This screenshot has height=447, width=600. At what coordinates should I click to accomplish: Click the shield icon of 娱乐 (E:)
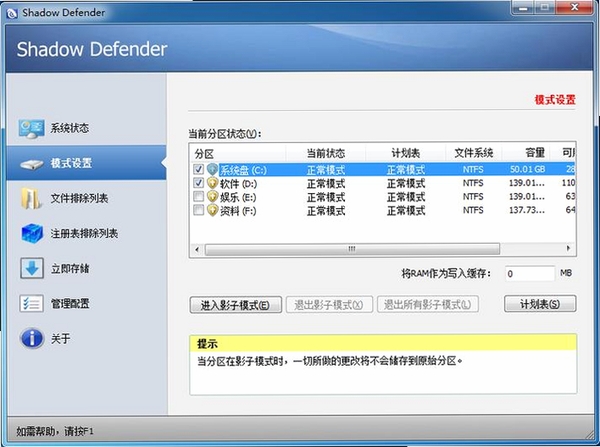[x=212, y=197]
